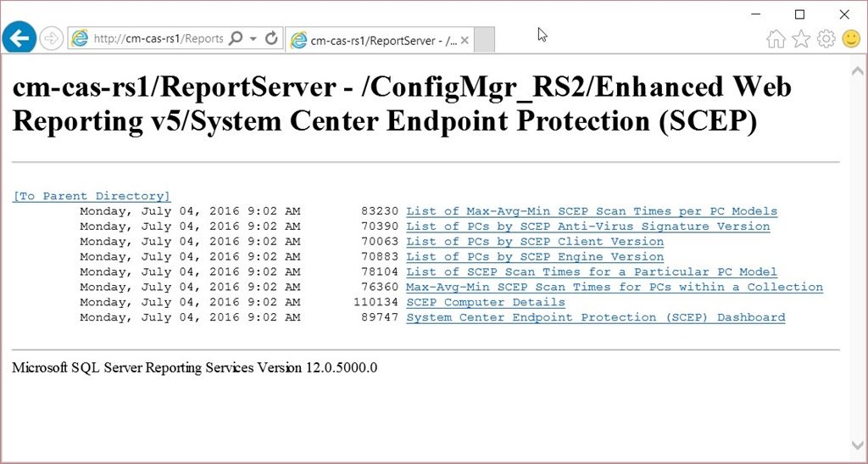Open Favorites star icon
This screenshot has height=464, width=868.
tap(801, 39)
